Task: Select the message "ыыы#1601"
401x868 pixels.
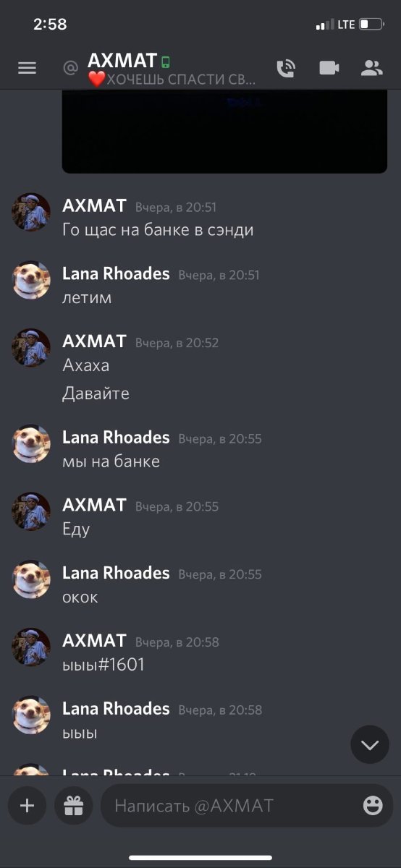Action: pyautogui.click(x=104, y=665)
